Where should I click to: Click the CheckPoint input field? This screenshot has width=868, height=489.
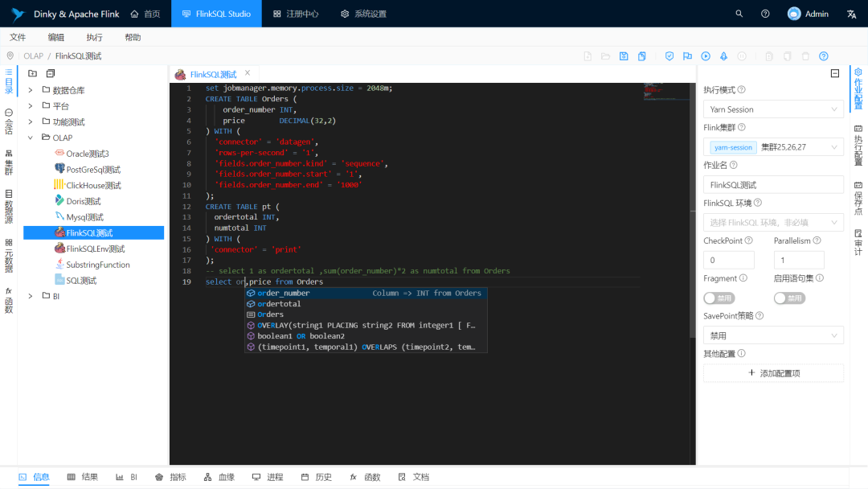click(x=728, y=260)
